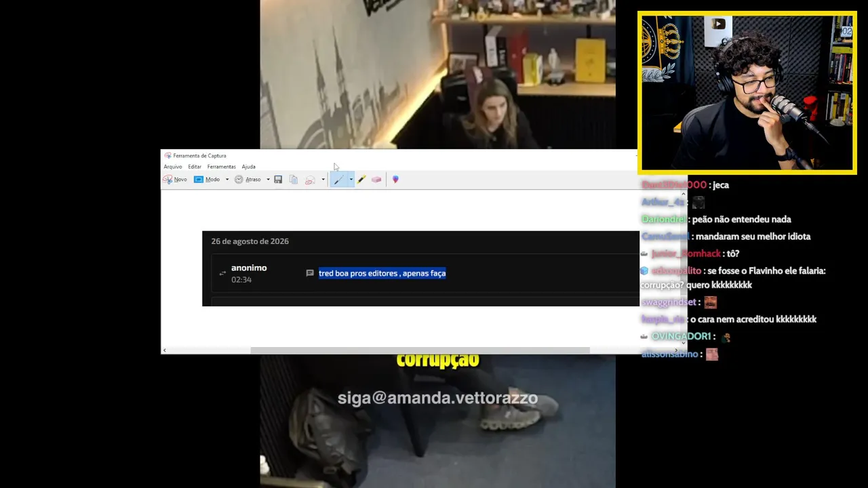
Task: Select the yellow Highlighter tool
Action: tap(361, 180)
